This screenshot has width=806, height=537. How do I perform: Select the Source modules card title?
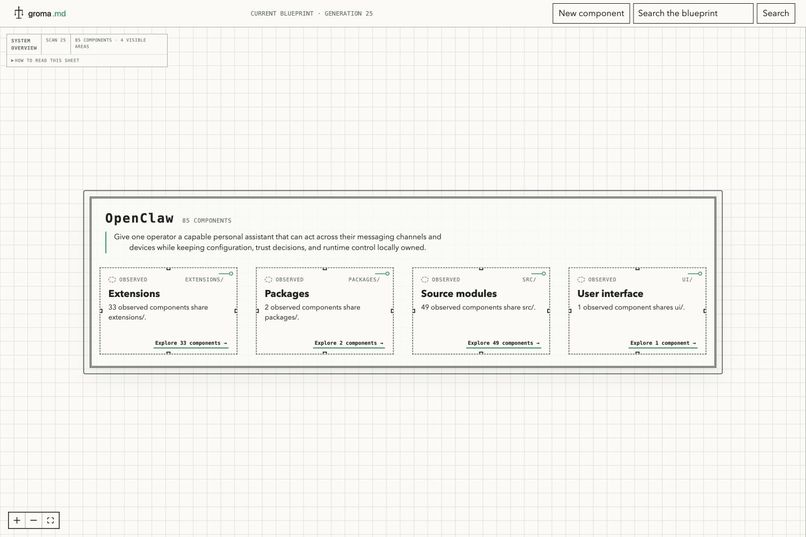click(x=459, y=294)
